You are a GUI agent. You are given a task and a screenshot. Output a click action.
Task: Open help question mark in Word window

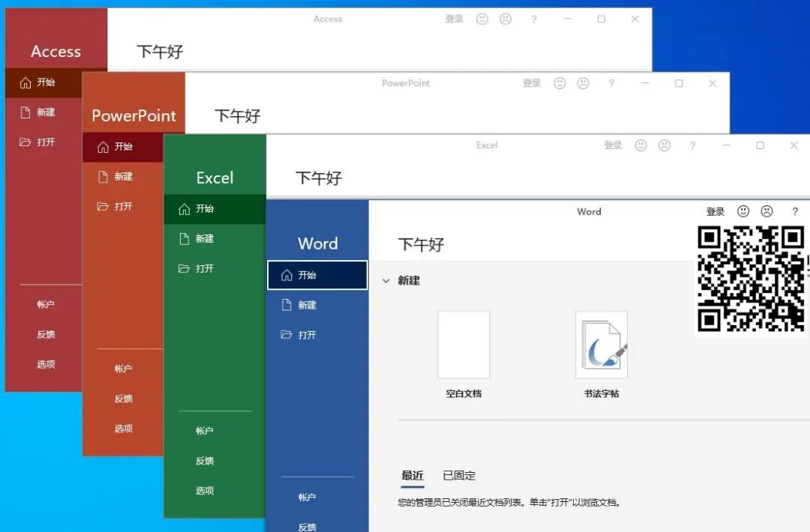coord(796,211)
